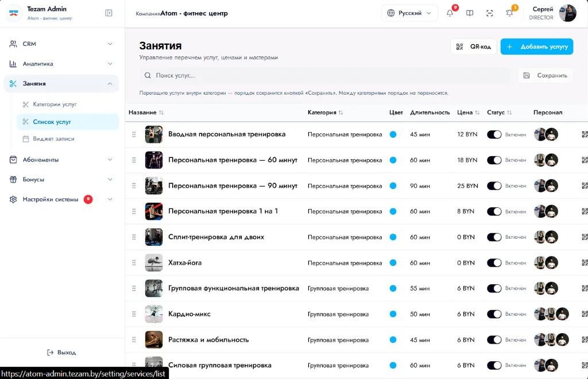Viewport: 588px width, 379px height.
Task: Open Категории услуг submenu item
Action: pos(68,104)
